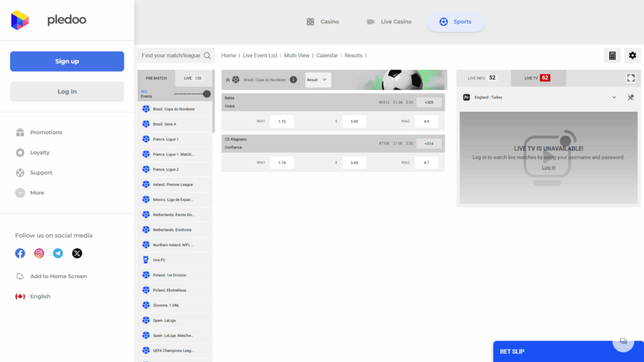Switch to the LIVE INFO tab
The image size is (644, 362).
point(483,78)
